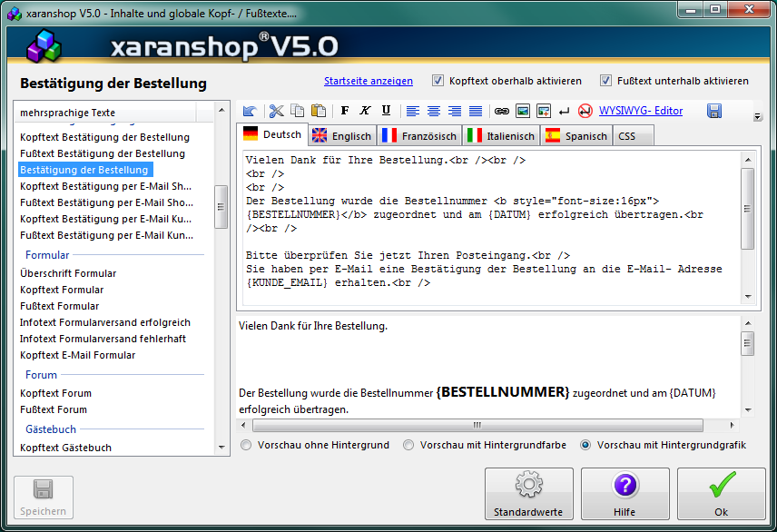The height and width of the screenshot is (532, 777).
Task: Switch to Französisch language tab
Action: (419, 136)
